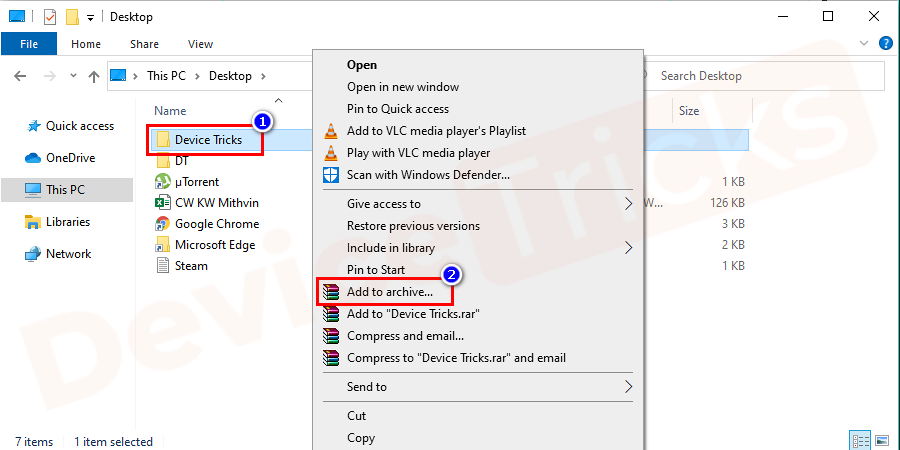This screenshot has width=900, height=450.
Task: Click WinRAR icon beside Compress to rar and email
Action: (x=331, y=358)
